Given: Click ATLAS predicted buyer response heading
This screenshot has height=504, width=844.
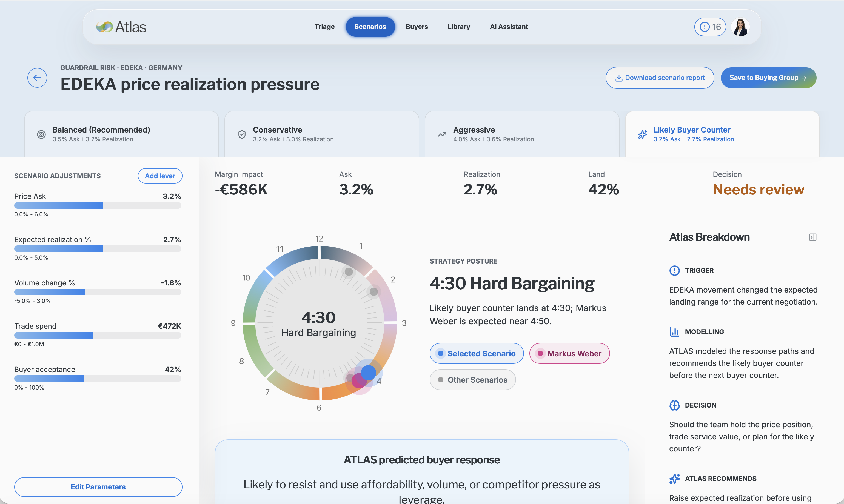Looking at the screenshot, I should [422, 460].
